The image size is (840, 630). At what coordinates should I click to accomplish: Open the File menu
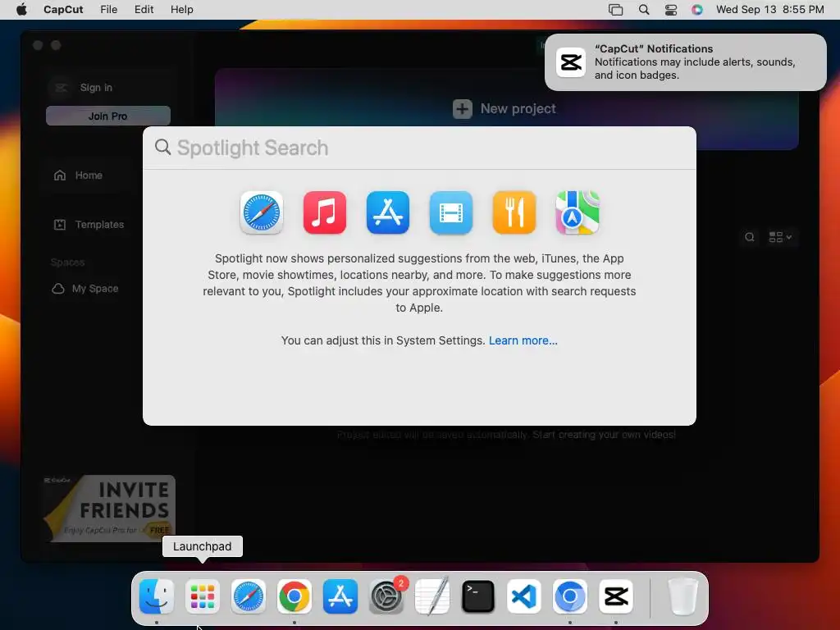pyautogui.click(x=109, y=10)
